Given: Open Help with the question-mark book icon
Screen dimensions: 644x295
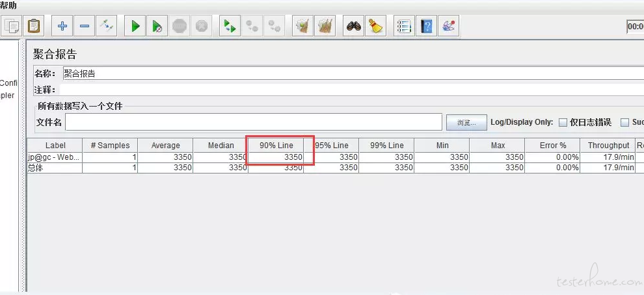Looking at the screenshot, I should pos(426,26).
